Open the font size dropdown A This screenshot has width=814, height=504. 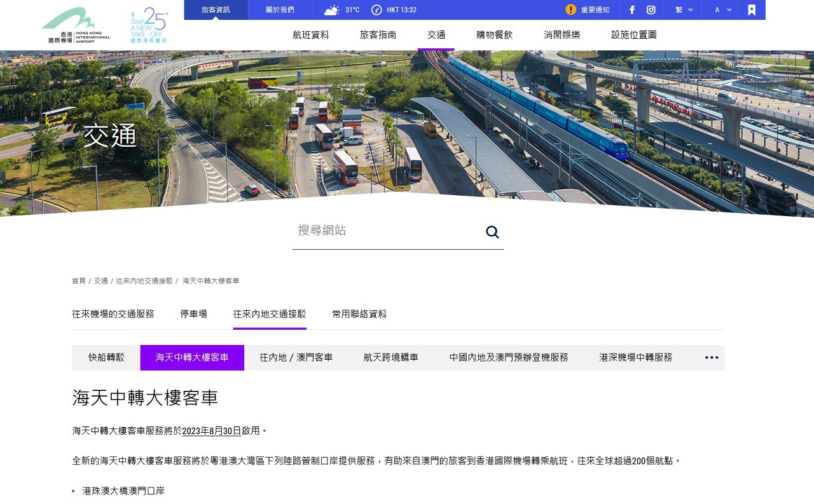tap(723, 10)
